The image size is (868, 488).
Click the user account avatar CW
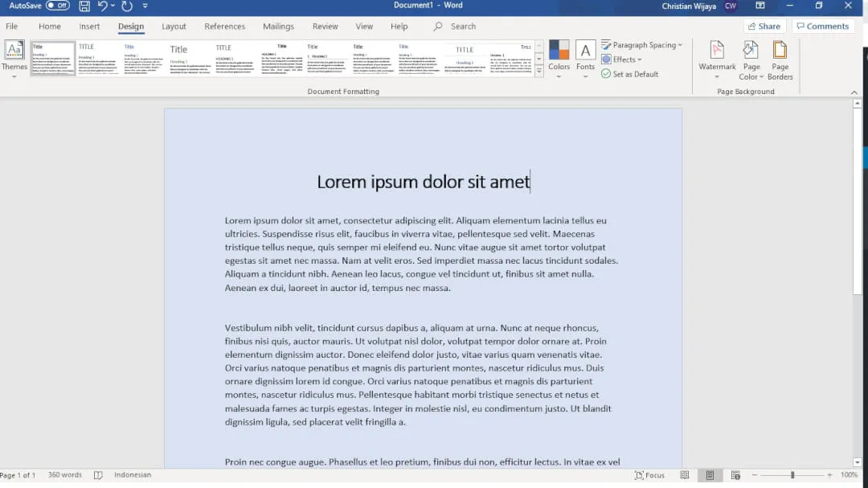(730, 6)
